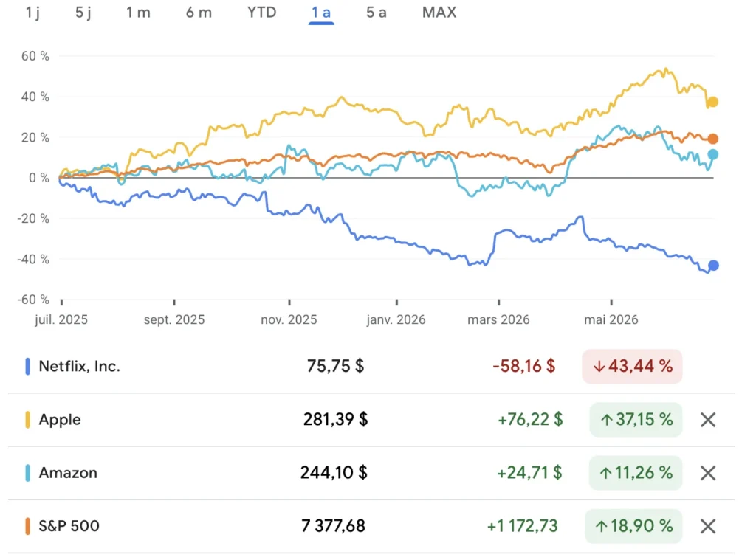Open the S&P 500 index row
This screenshot has height=560, width=756.
pos(371,526)
